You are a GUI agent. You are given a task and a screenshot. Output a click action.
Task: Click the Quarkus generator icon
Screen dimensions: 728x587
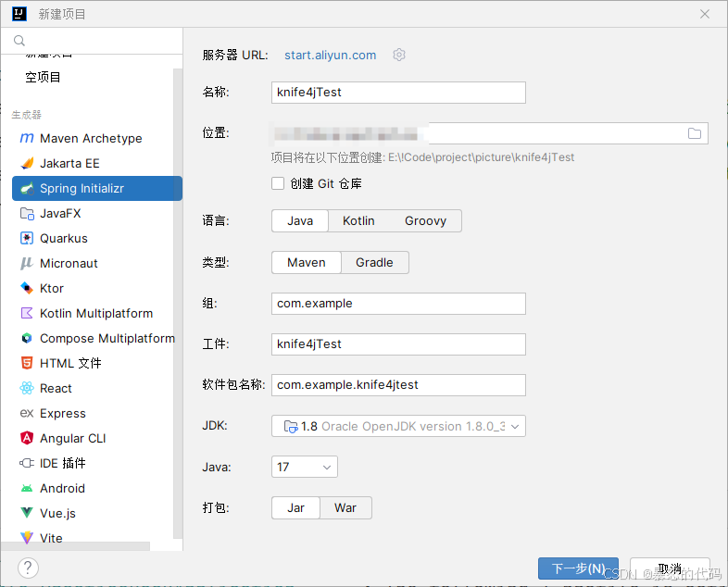[x=27, y=239]
